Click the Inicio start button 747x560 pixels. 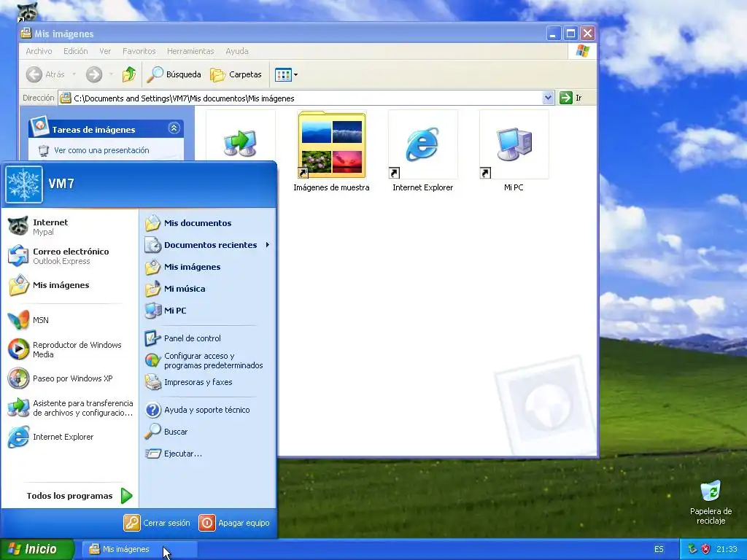coord(37,549)
